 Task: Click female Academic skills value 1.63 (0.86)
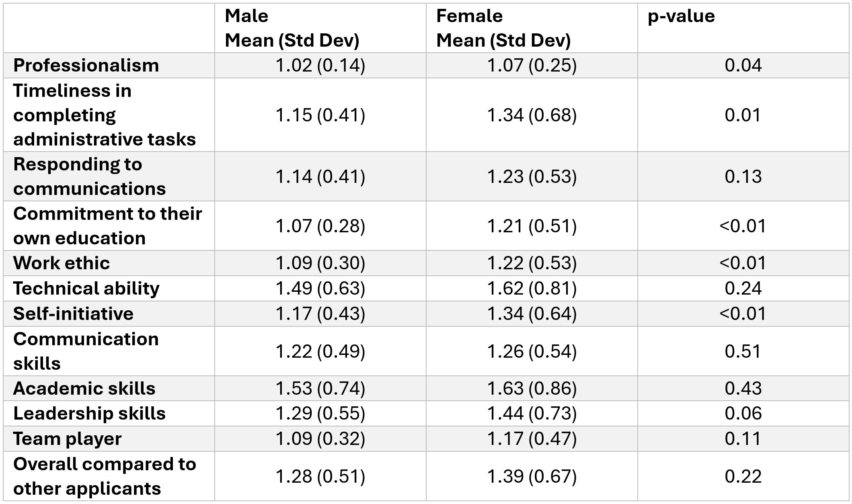click(x=532, y=389)
